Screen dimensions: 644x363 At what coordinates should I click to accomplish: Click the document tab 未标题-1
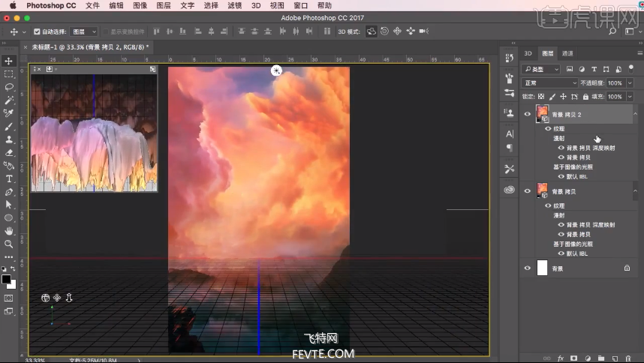[x=90, y=47]
